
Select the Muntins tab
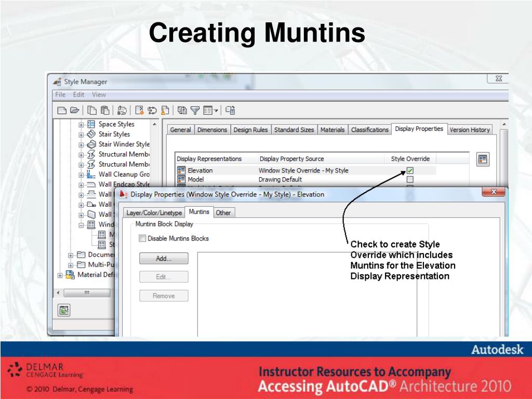pos(199,212)
